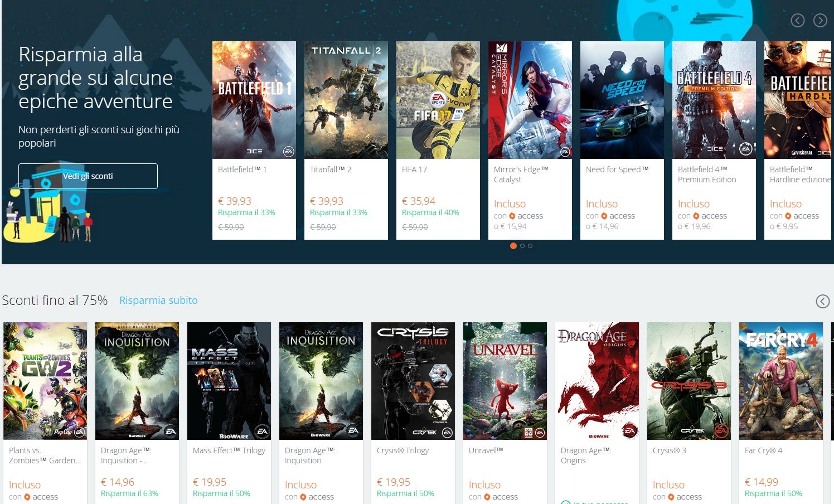Open the Battlefield 4 Premium Edition cover

click(x=714, y=100)
